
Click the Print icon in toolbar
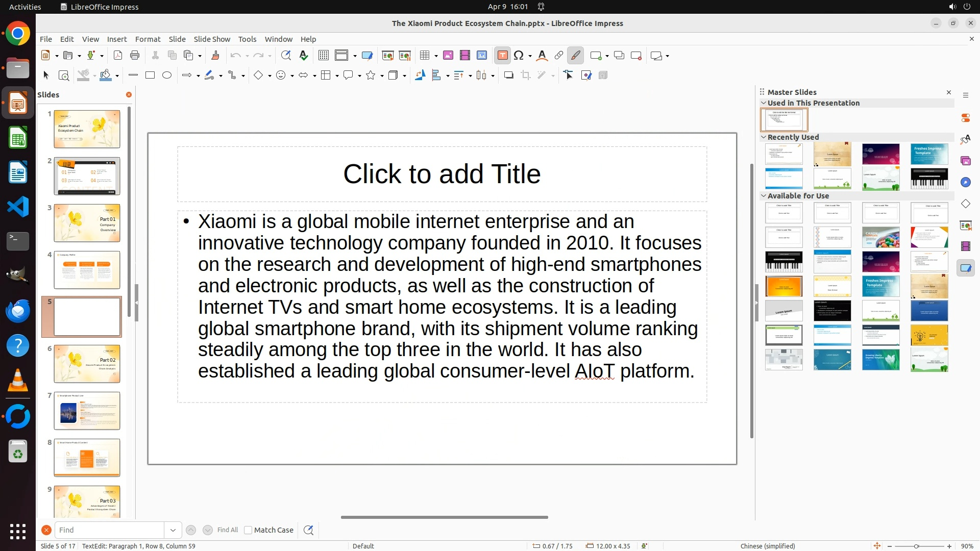point(135,56)
